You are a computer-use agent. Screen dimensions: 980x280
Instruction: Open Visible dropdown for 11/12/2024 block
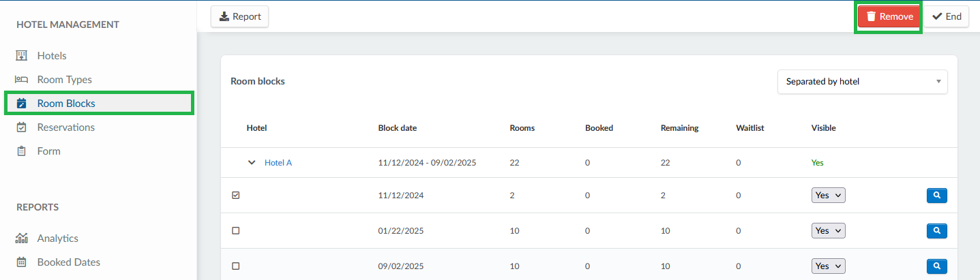[828, 196]
